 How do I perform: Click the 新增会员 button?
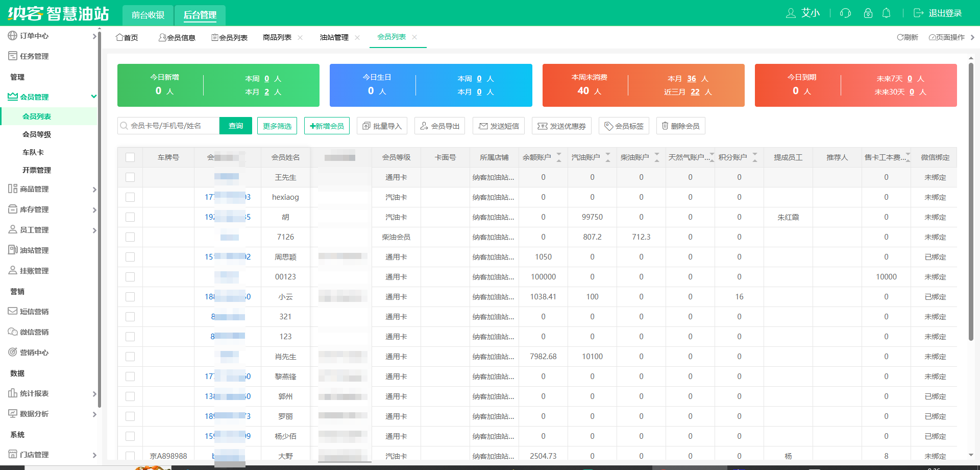click(327, 126)
